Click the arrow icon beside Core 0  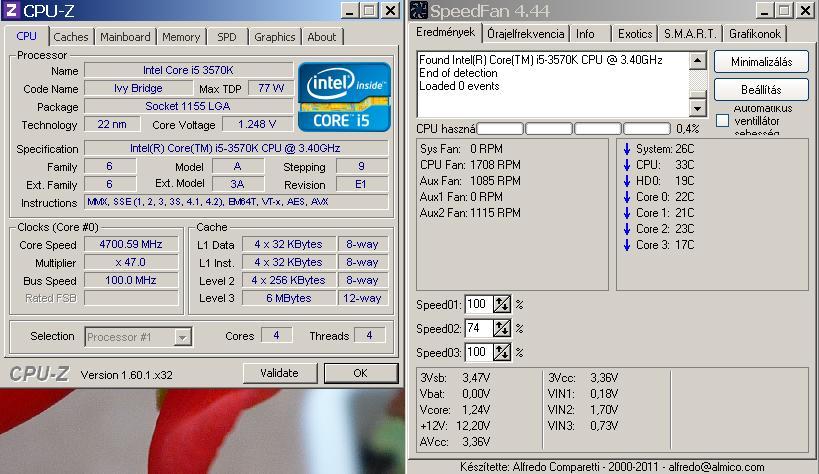pyautogui.click(x=627, y=197)
